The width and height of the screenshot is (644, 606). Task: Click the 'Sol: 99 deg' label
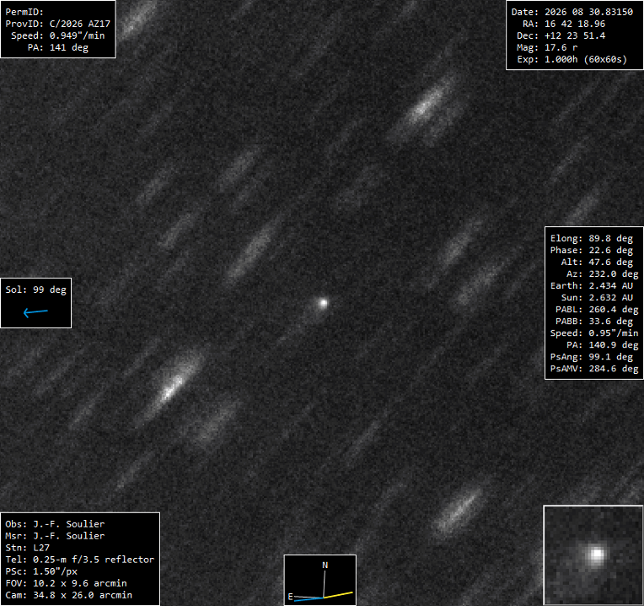tap(36, 290)
